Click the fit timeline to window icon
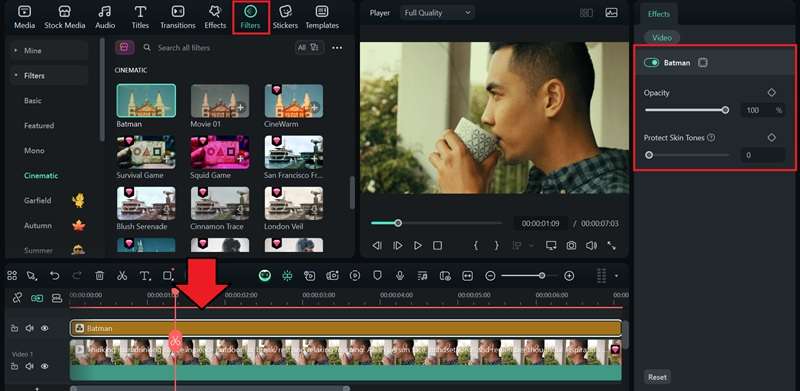This screenshot has width=800, height=391. pos(467,276)
